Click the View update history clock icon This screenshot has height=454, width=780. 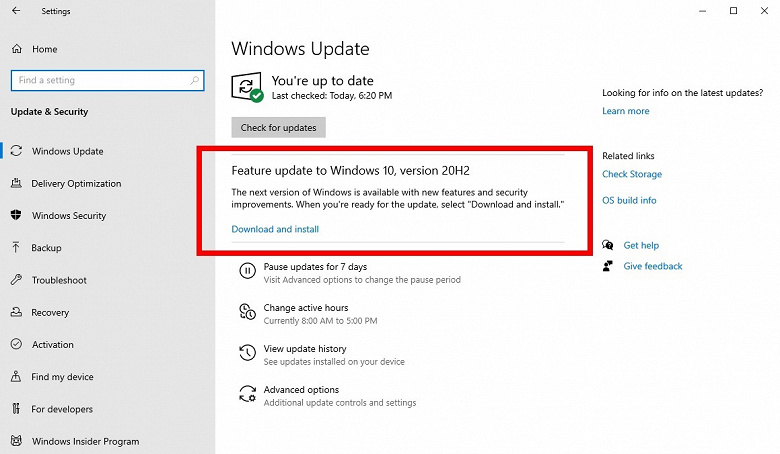click(247, 354)
